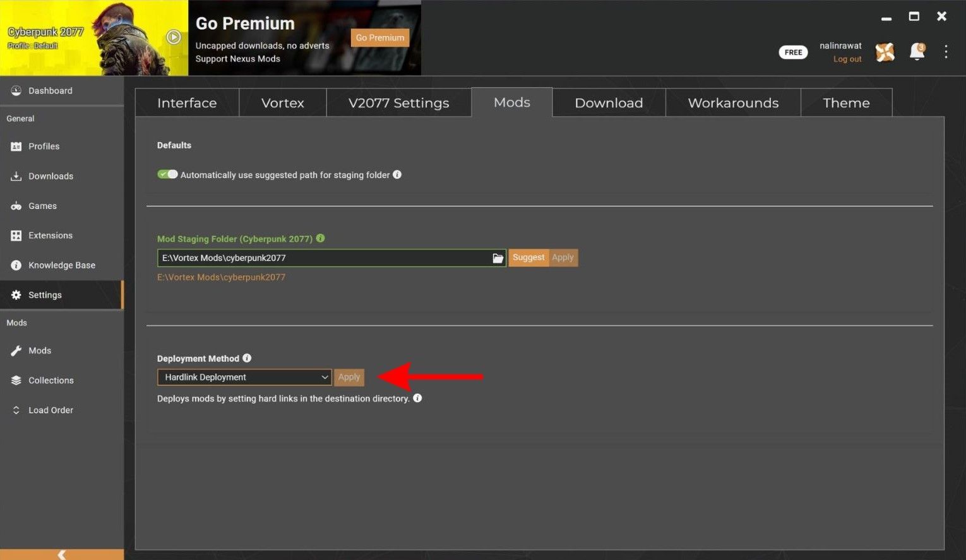Screen dimensions: 966x560
Task: Open the Extensions panel
Action: (51, 235)
